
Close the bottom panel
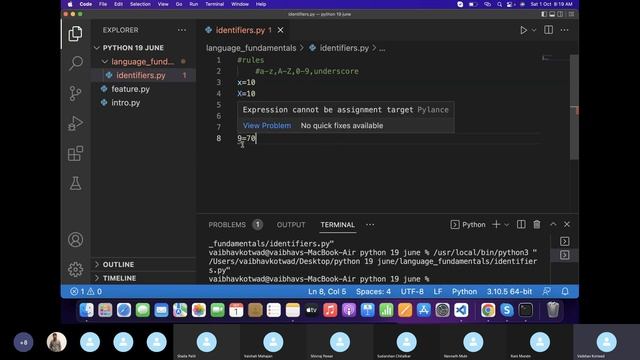click(x=567, y=224)
